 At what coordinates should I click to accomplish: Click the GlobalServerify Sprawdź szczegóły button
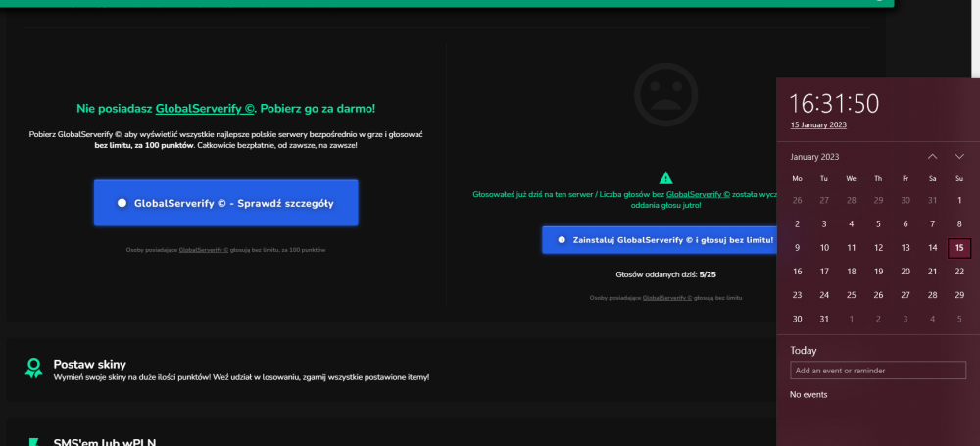click(x=225, y=203)
